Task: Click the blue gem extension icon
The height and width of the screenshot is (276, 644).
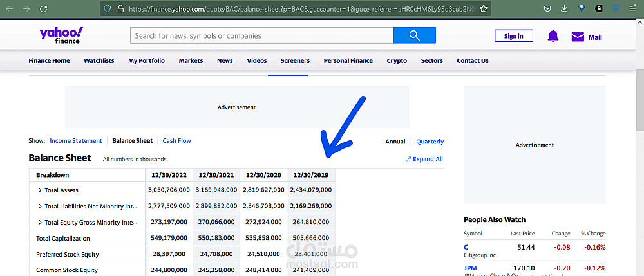Action: click(582, 8)
